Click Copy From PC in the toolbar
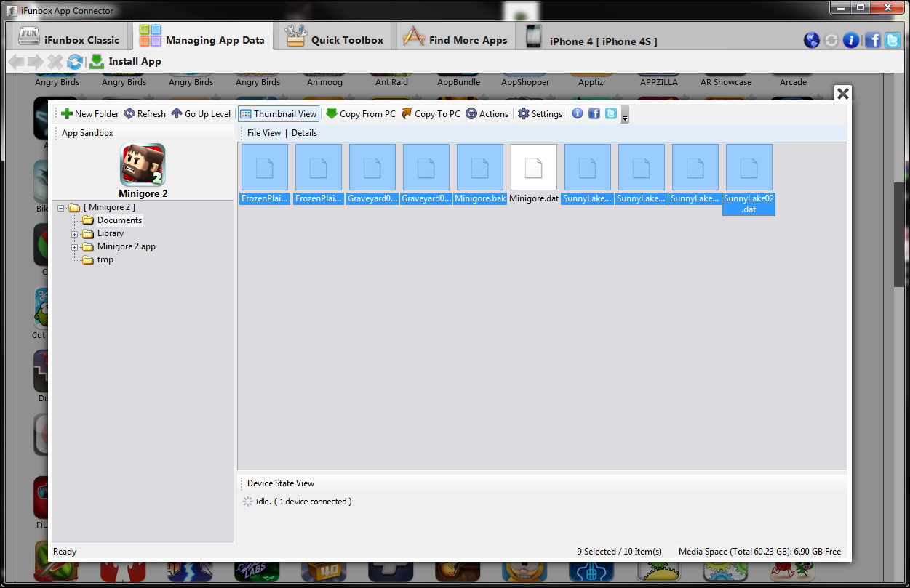Screen dimensions: 910x588 pos(361,113)
